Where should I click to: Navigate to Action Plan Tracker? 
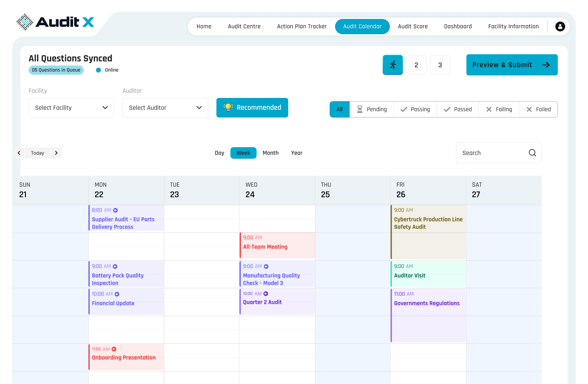(302, 26)
